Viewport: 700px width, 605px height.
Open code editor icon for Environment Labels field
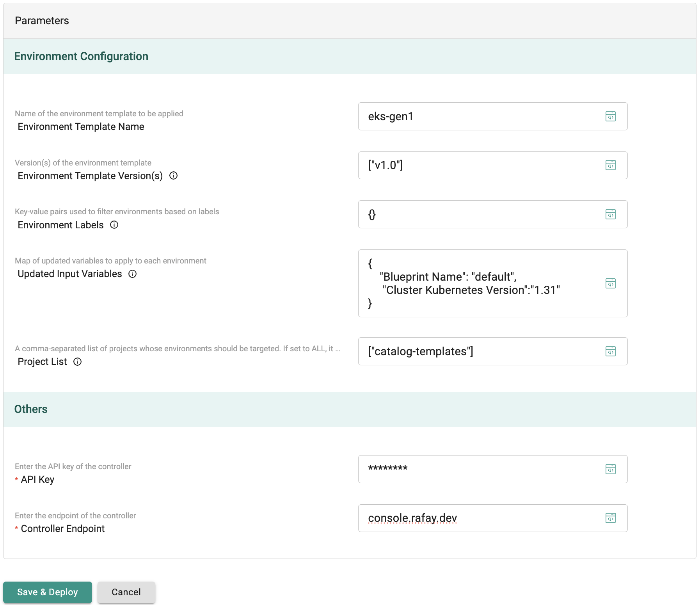point(610,214)
